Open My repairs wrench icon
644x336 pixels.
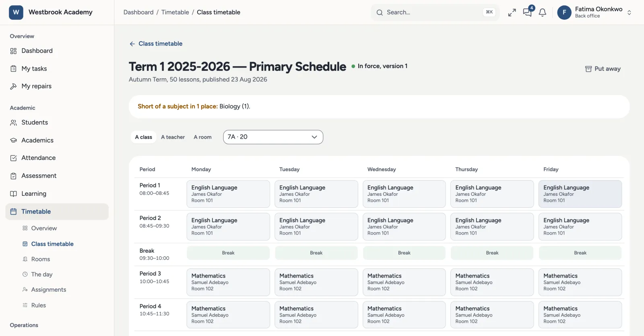[13, 86]
